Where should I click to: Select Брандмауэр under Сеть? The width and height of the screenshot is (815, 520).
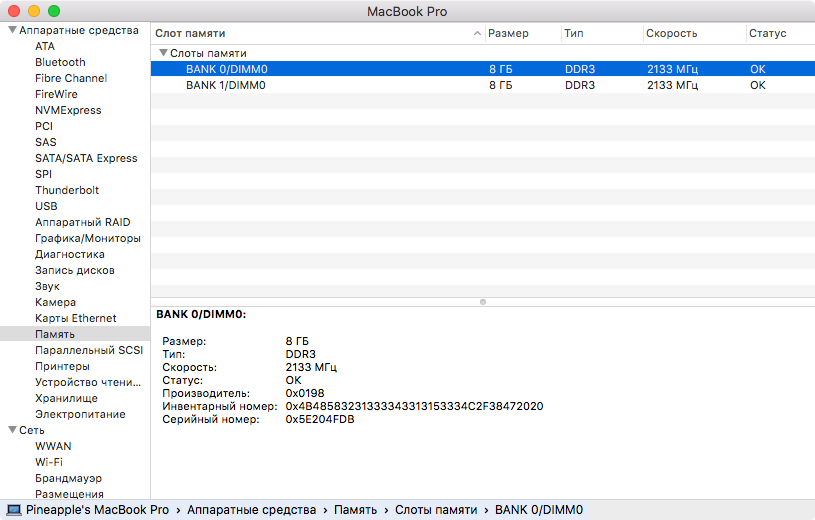click(x=69, y=478)
